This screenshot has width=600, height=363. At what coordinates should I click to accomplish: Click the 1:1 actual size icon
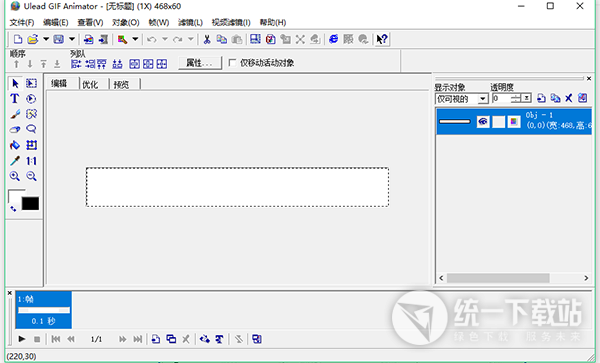tap(31, 161)
